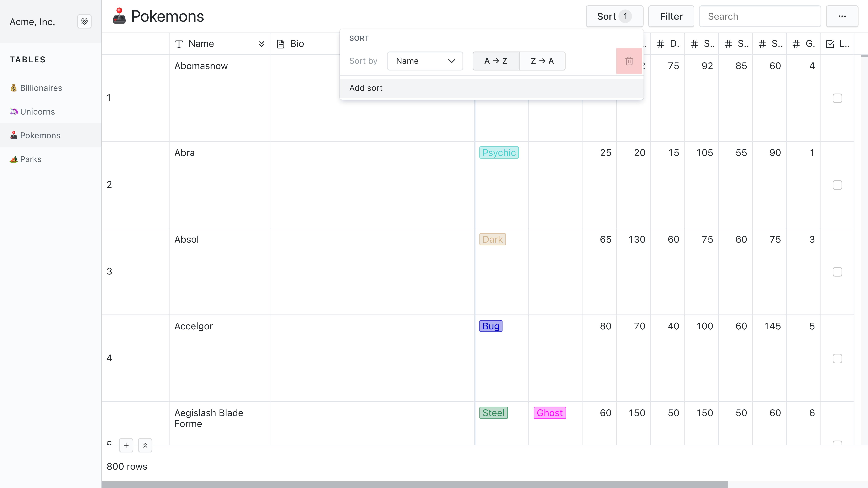The image size is (868, 488).
Task: Expand the Name column header chevron
Action: 261,44
